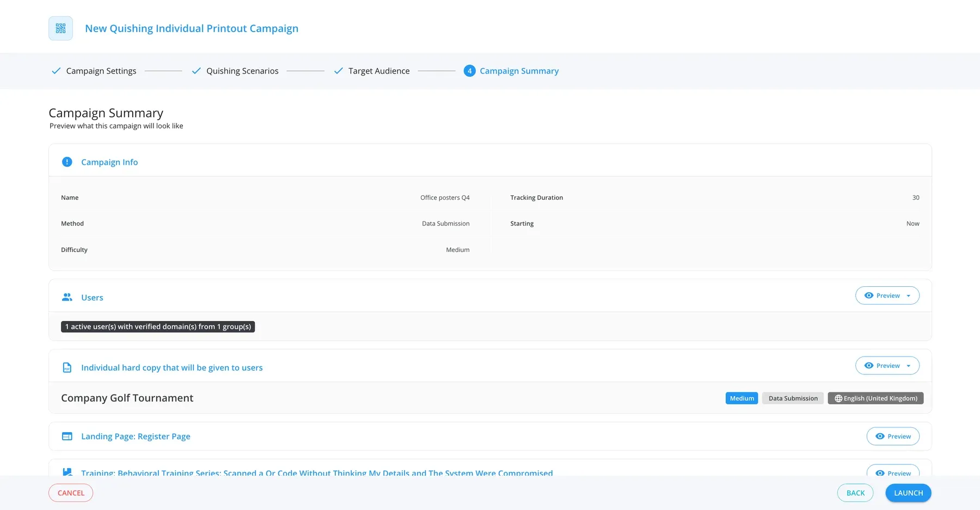
Task: Click the Users group icon
Action: (x=67, y=297)
